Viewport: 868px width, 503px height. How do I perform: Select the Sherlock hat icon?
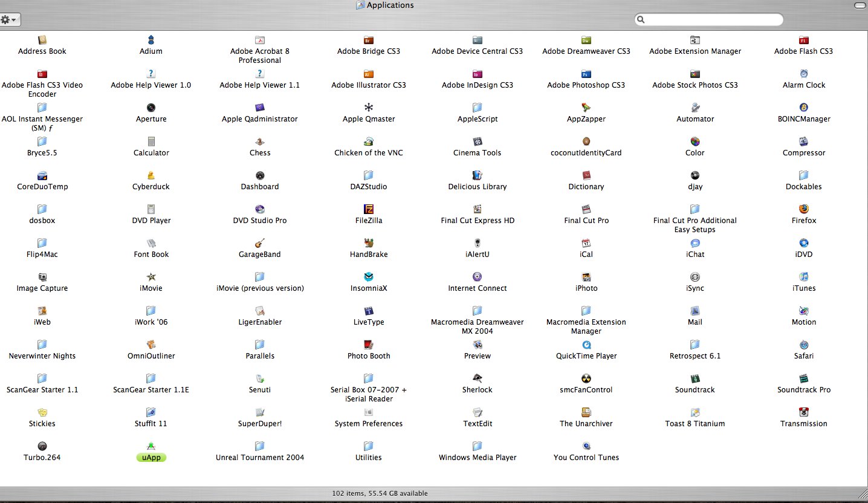click(x=478, y=378)
